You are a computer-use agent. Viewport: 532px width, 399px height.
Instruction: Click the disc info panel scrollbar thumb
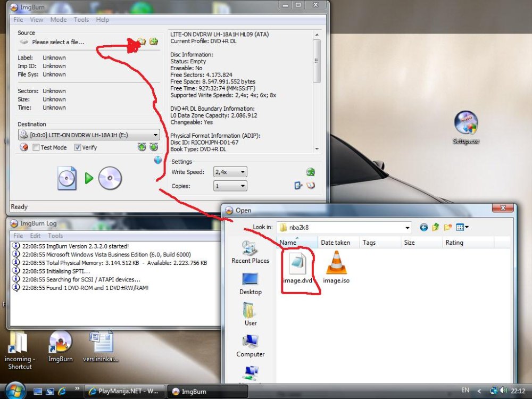coord(317,61)
